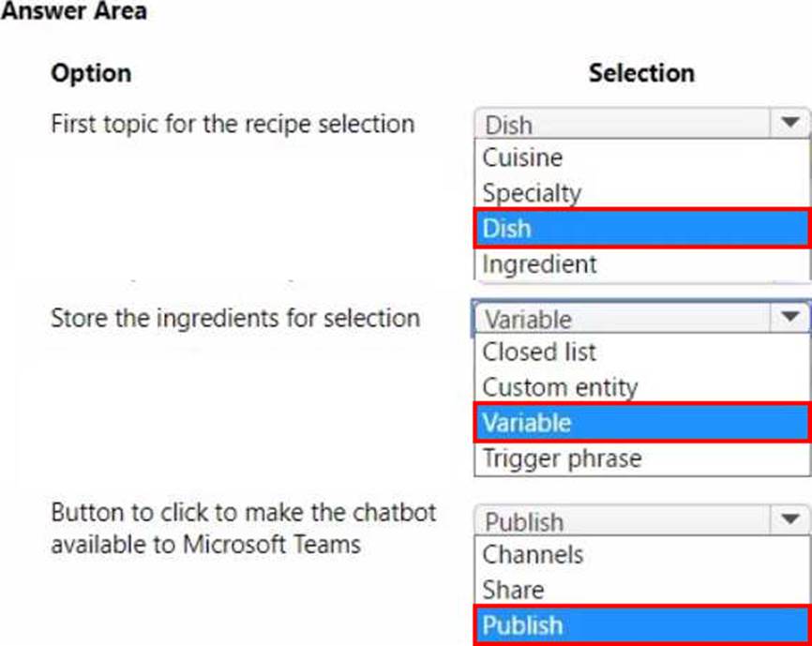Click the Option column header
The image size is (812, 646).
(91, 73)
